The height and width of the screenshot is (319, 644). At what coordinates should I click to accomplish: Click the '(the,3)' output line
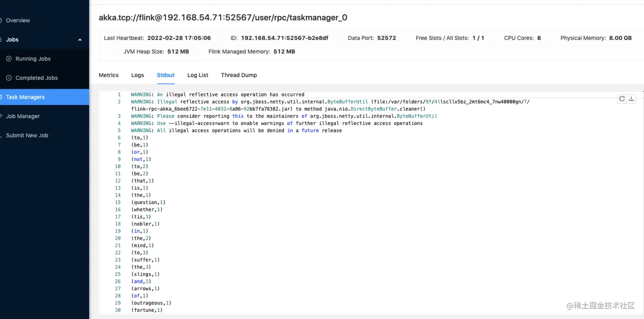click(x=141, y=267)
